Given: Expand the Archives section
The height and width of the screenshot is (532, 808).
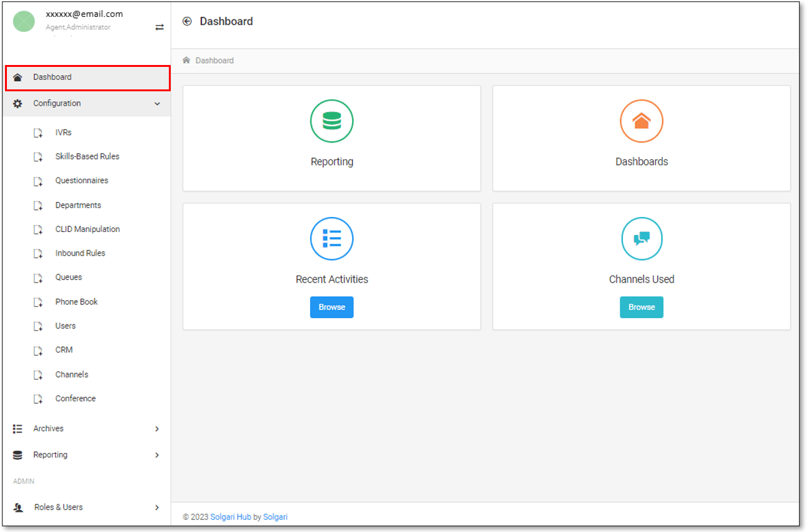Looking at the screenshot, I should pos(157,428).
